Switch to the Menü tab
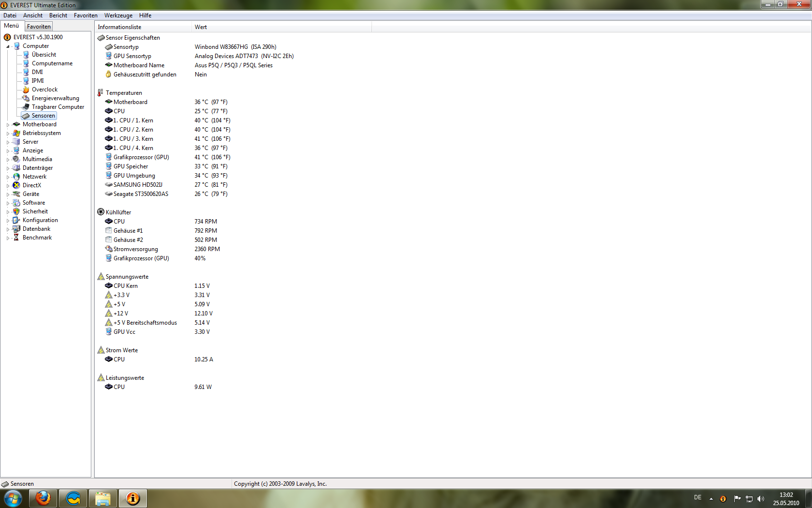Screen dimensions: 812x508 (x=12, y=26)
